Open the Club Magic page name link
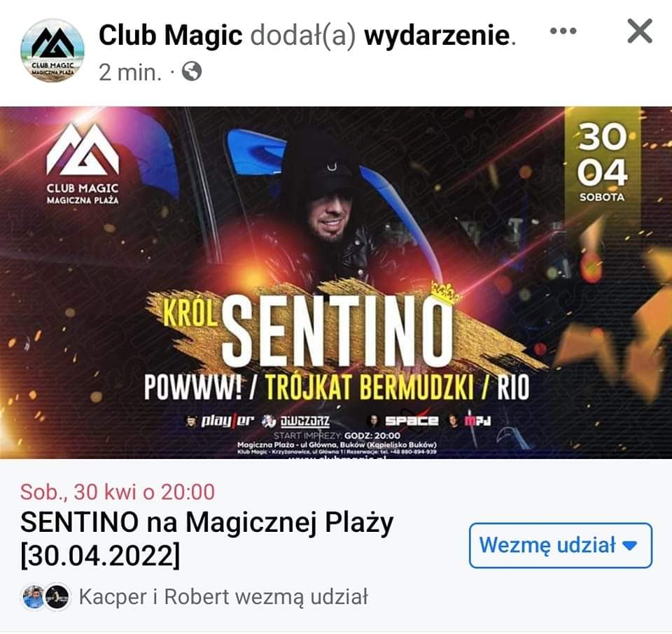The image size is (672, 634). 171,35
